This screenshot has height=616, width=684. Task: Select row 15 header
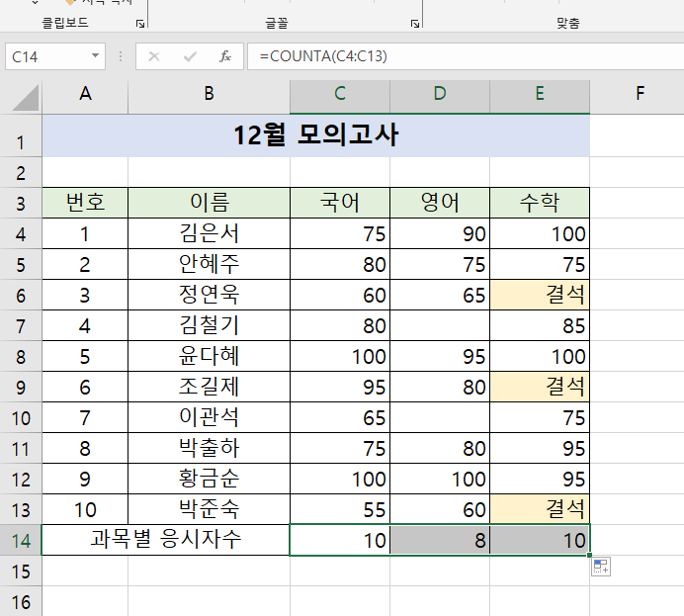[21, 571]
